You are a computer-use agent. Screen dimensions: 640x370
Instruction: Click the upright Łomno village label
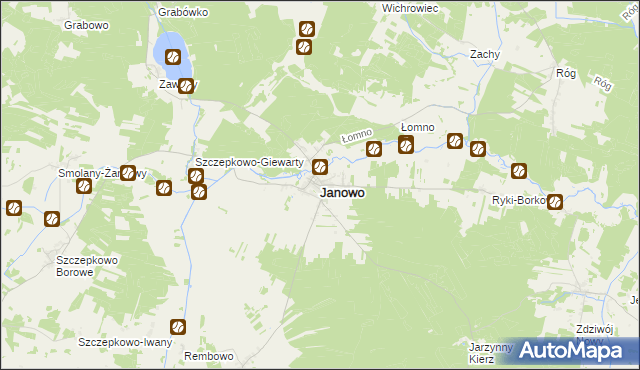(x=418, y=127)
